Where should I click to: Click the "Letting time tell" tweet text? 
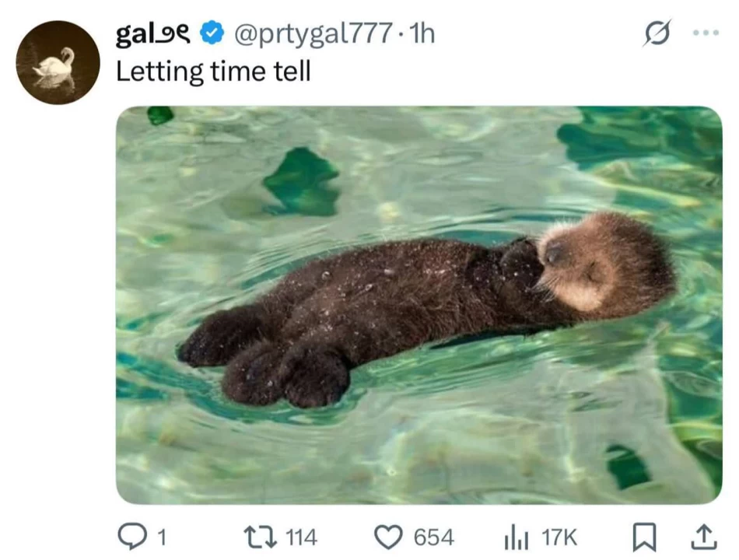[213, 72]
